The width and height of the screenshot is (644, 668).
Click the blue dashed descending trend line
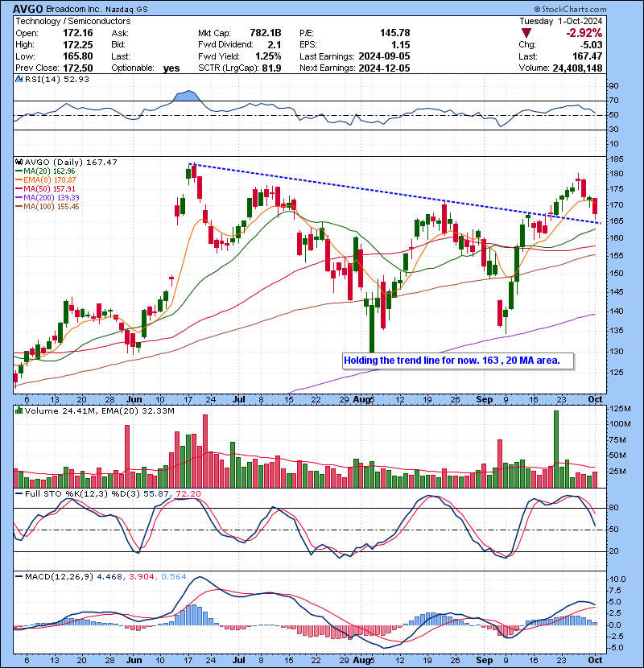(x=395, y=193)
